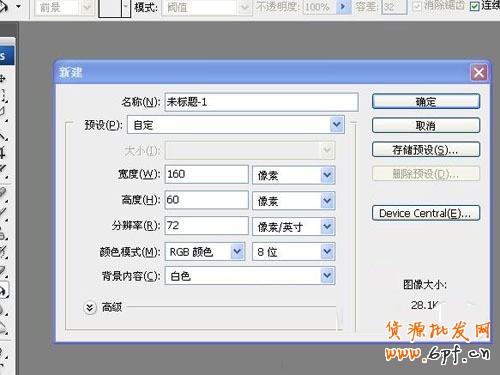
Task: Open the 存储预设(S)... save preset dialog
Action: [426, 150]
